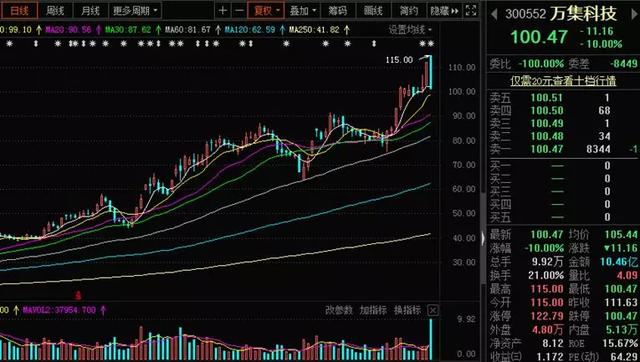Image resolution: width=640 pixels, height=362 pixels.
Task: Go to next stock arrow after 万集科技
Action: point(635,14)
